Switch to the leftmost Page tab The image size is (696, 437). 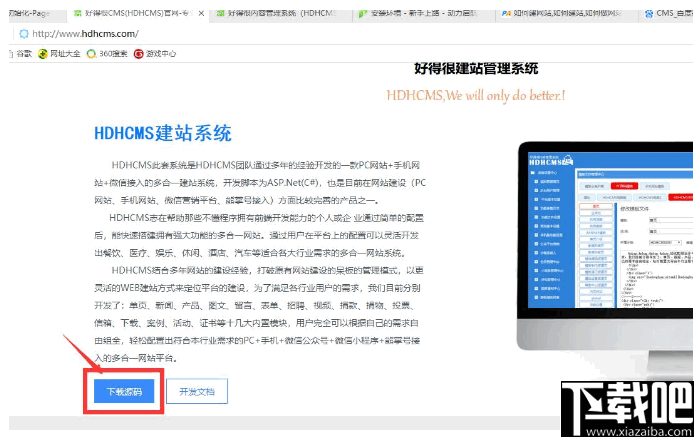[37, 13]
